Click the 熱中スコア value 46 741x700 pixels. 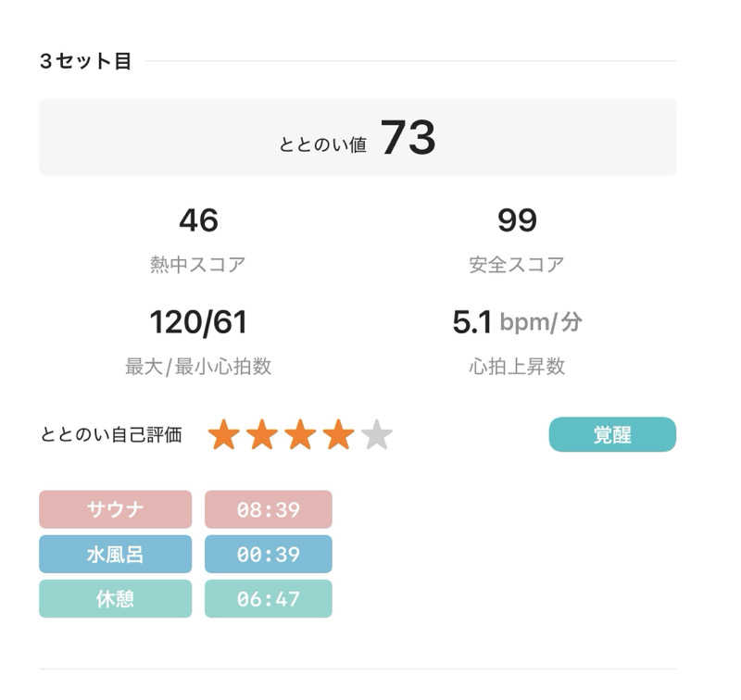tap(198, 221)
